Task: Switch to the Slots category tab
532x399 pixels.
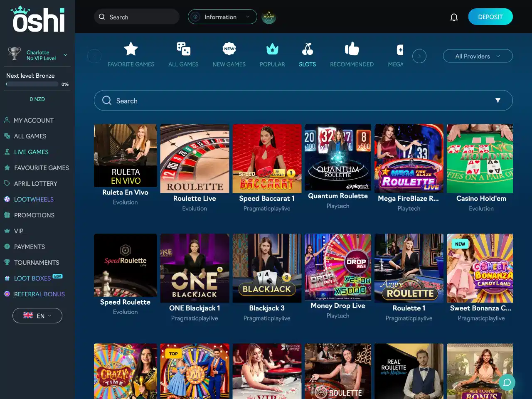Action: pyautogui.click(x=307, y=55)
